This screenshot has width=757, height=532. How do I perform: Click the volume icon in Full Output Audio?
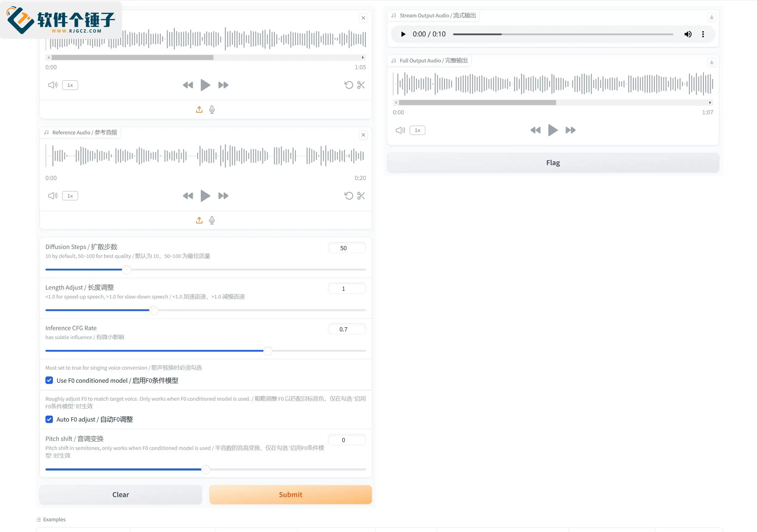[400, 130]
